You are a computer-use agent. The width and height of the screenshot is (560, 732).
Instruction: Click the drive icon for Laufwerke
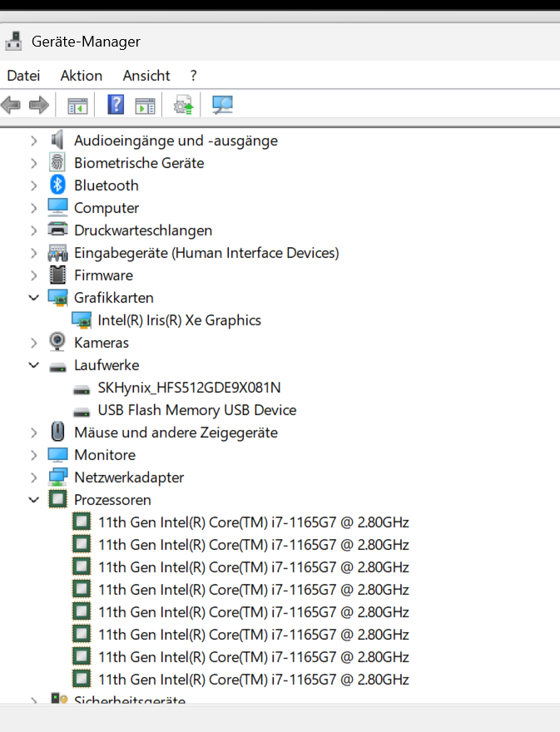point(57,368)
